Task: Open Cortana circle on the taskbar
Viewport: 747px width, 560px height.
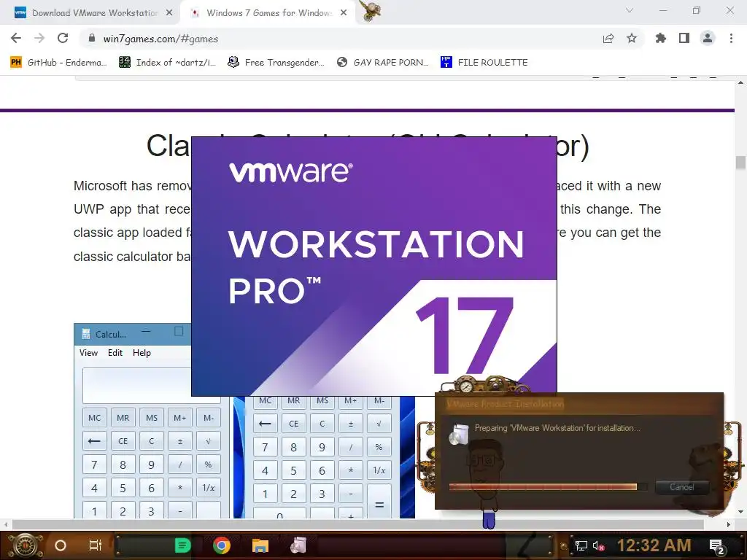Action: coord(61,545)
